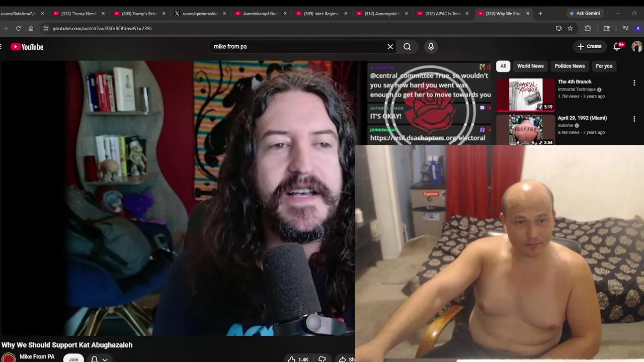The width and height of the screenshot is (644, 362).
Task: Open the Create menu
Action: click(589, 47)
